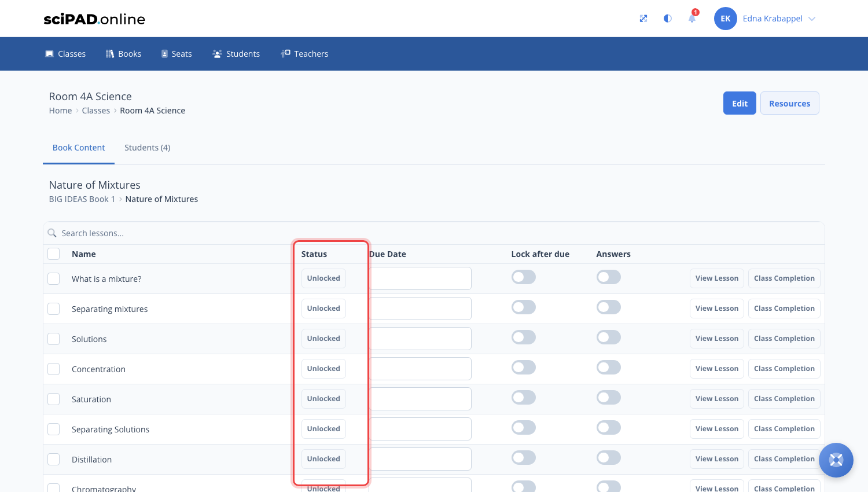The image size is (868, 492).
Task: Enable Answers toggle for Separating mixtures
Action: pyautogui.click(x=609, y=307)
